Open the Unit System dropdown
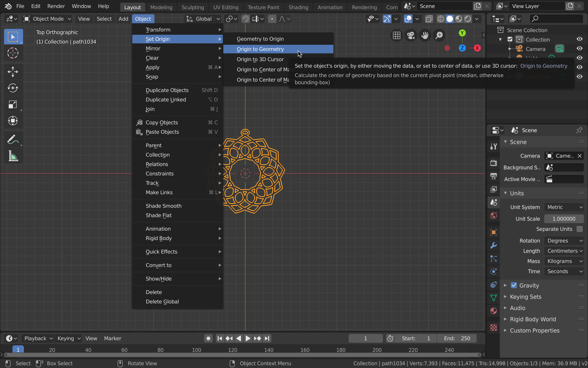 (564, 207)
